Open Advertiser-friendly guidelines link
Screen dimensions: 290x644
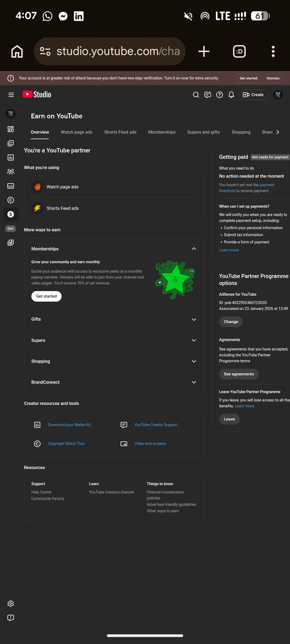[172, 504]
